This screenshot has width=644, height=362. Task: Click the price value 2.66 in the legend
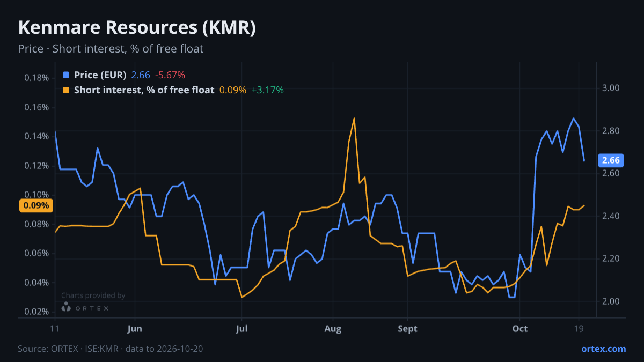point(141,75)
